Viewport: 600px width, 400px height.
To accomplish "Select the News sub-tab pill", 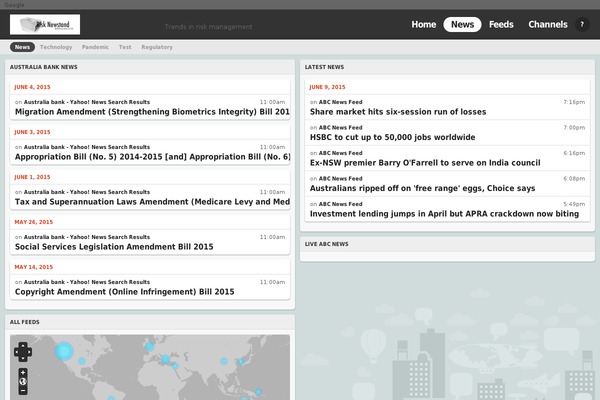I will 22,47.
